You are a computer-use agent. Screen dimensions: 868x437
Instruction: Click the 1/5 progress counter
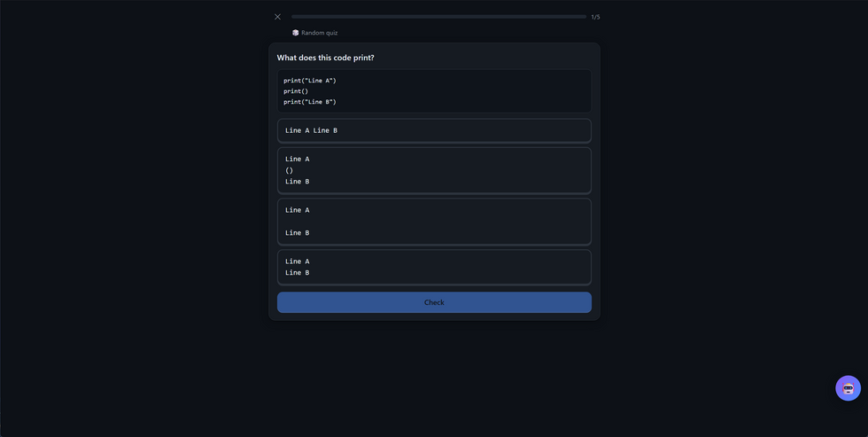pyautogui.click(x=595, y=17)
